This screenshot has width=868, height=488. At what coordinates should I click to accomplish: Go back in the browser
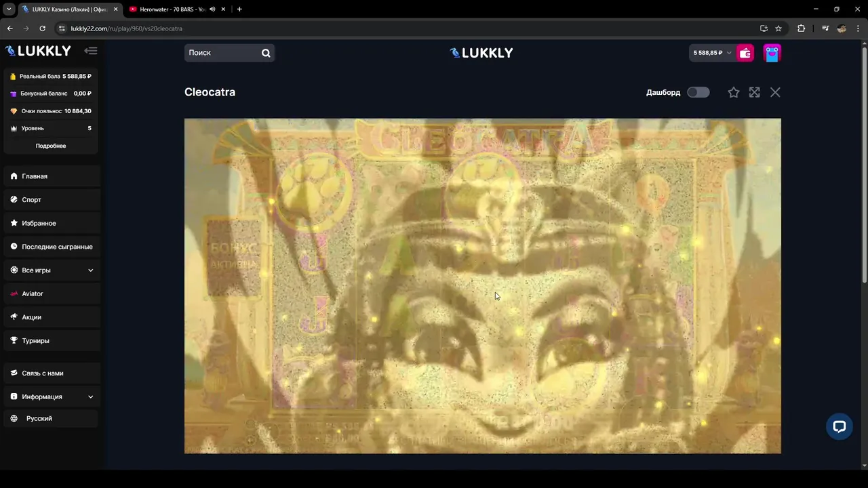[x=9, y=28]
